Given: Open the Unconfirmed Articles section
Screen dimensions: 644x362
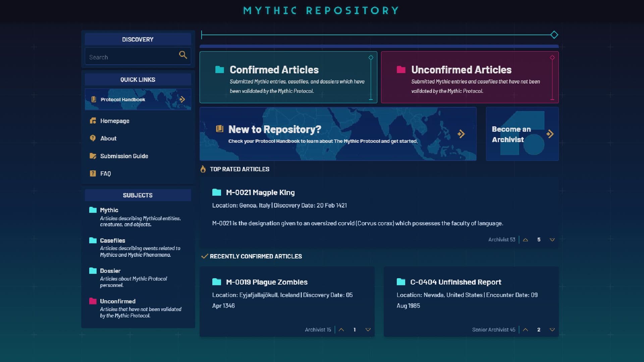Looking at the screenshot, I should (461, 70).
